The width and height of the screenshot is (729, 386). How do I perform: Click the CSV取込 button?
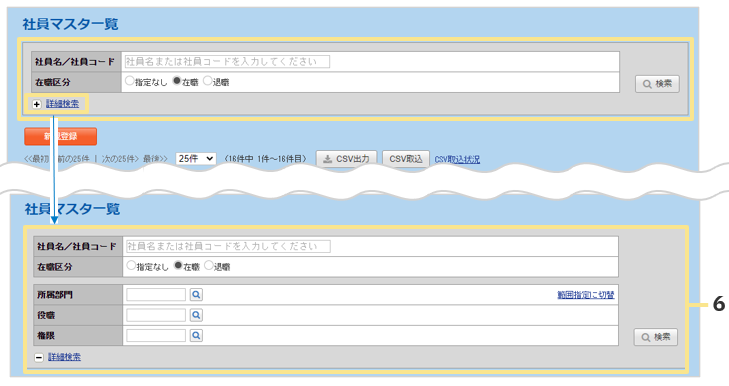point(406,159)
